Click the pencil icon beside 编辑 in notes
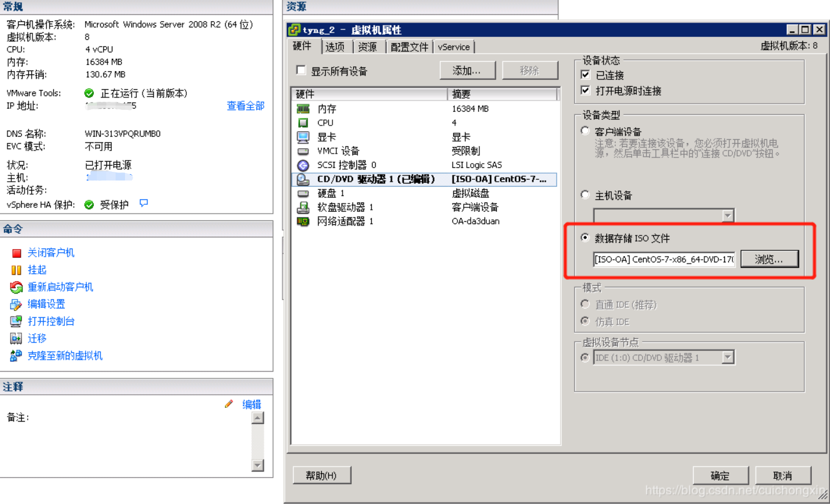Viewport: 830px width, 504px height. pos(229,404)
